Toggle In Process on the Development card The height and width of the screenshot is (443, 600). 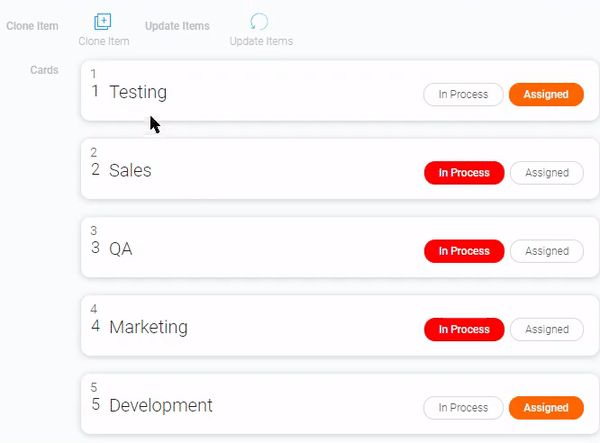tap(463, 408)
